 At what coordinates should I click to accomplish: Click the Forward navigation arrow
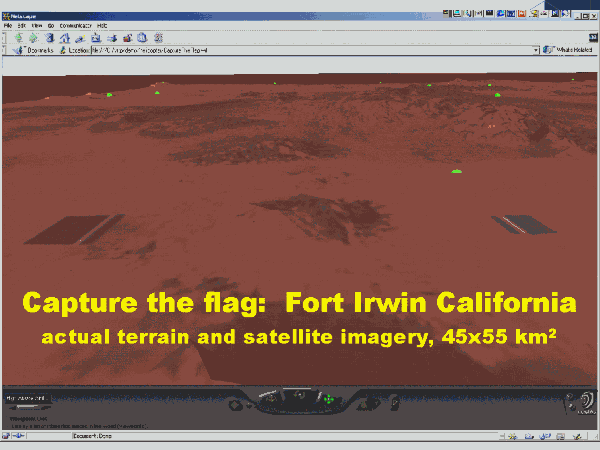point(34,36)
